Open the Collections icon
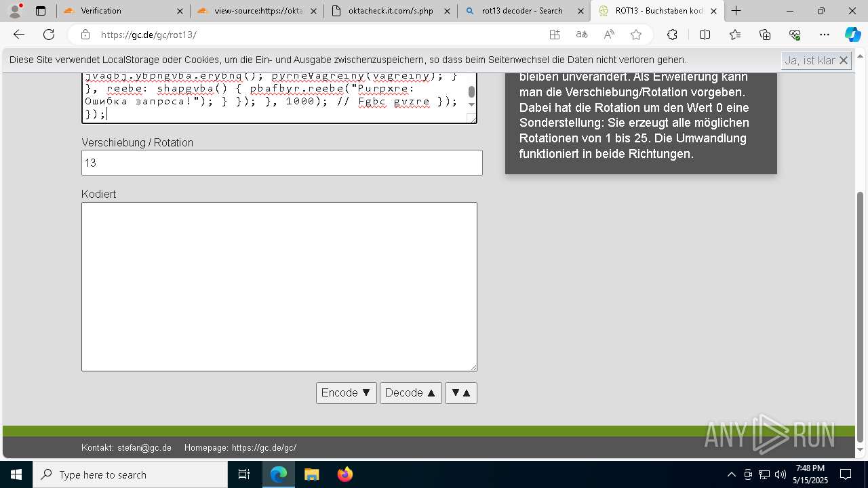 pyautogui.click(x=765, y=35)
